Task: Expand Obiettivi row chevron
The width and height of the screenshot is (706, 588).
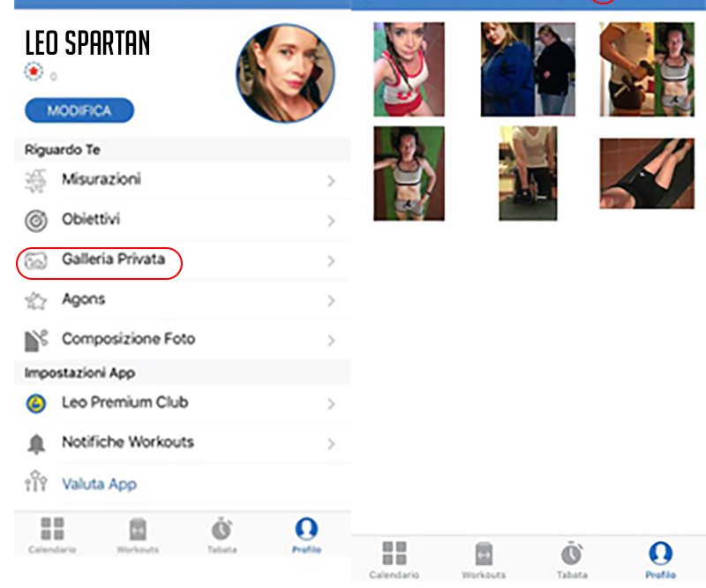Action: (331, 221)
